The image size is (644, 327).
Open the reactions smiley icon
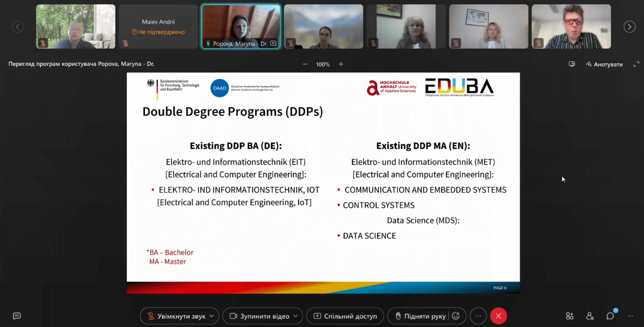pyautogui.click(x=456, y=316)
